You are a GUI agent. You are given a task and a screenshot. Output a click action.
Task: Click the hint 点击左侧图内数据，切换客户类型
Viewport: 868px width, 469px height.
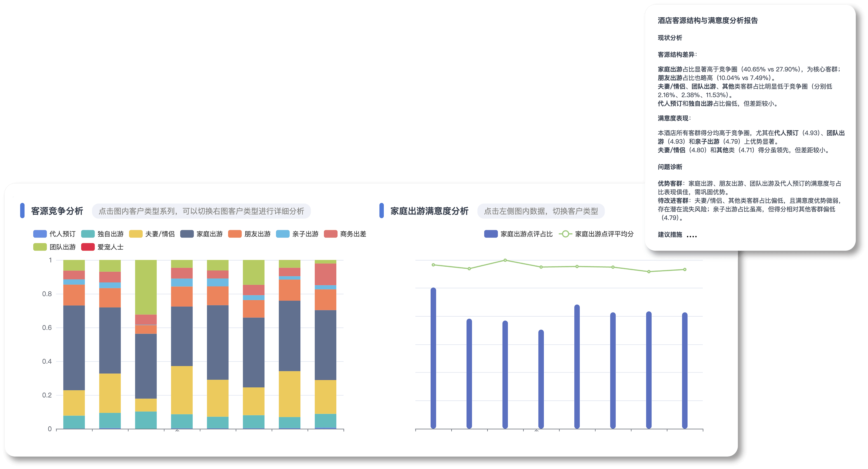click(541, 211)
